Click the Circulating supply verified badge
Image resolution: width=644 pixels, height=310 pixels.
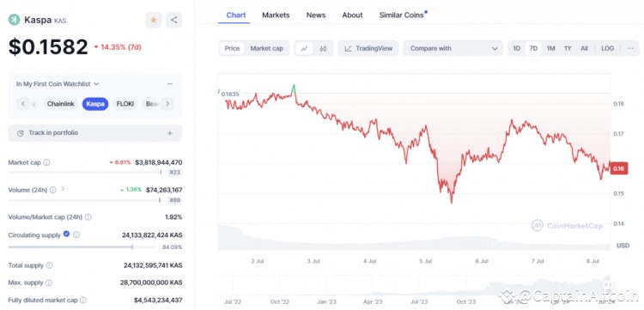pos(66,234)
